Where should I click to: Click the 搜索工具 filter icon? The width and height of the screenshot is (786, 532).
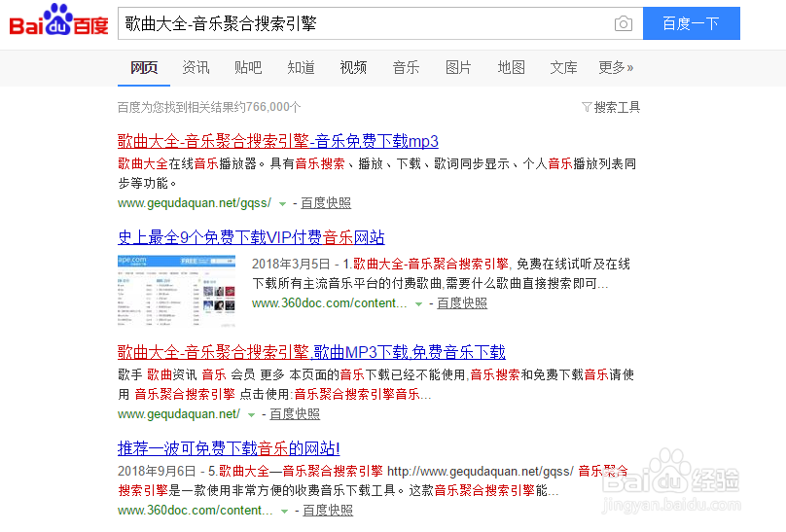(x=587, y=107)
